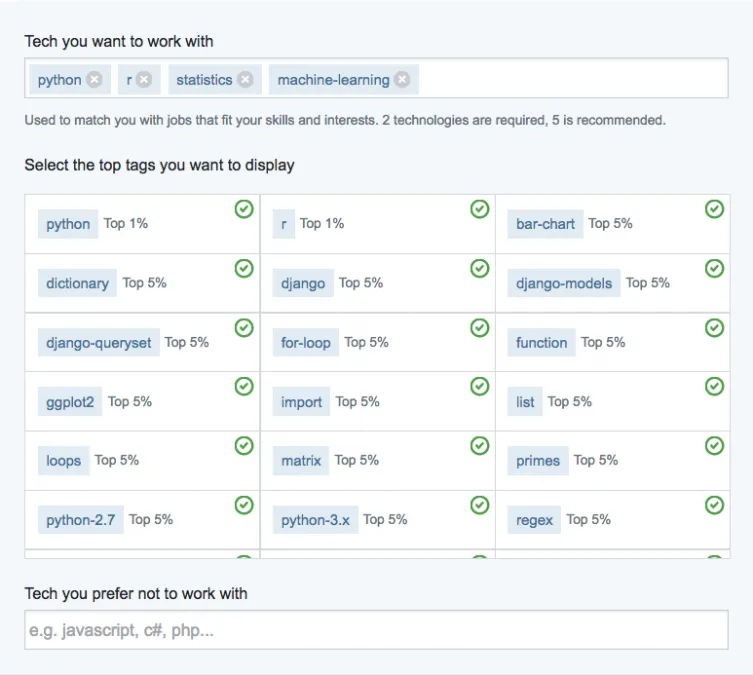The width and height of the screenshot is (753, 675).
Task: Deselect the django-queryset checkmark
Action: (x=244, y=327)
